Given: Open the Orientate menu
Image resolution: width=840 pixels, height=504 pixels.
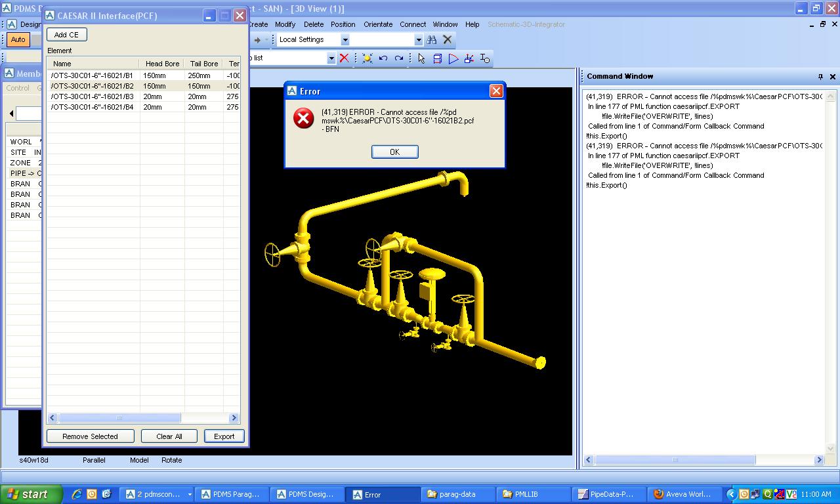Looking at the screenshot, I should click(378, 24).
